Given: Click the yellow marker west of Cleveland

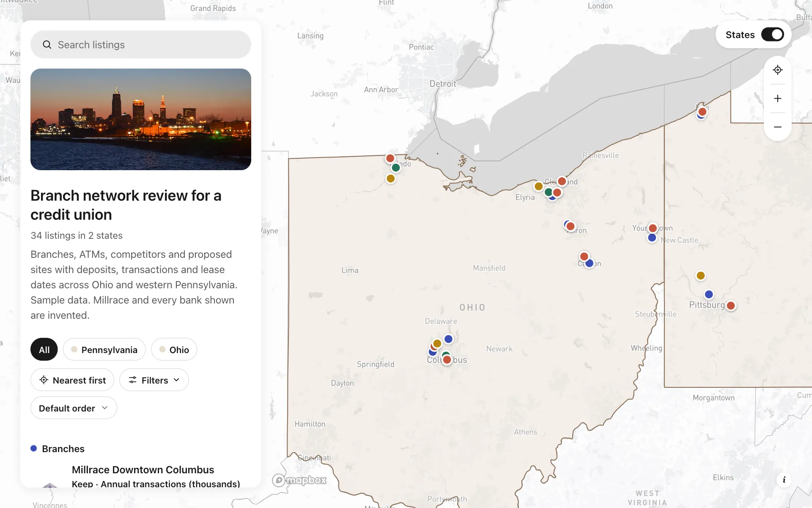Looking at the screenshot, I should 539,186.
